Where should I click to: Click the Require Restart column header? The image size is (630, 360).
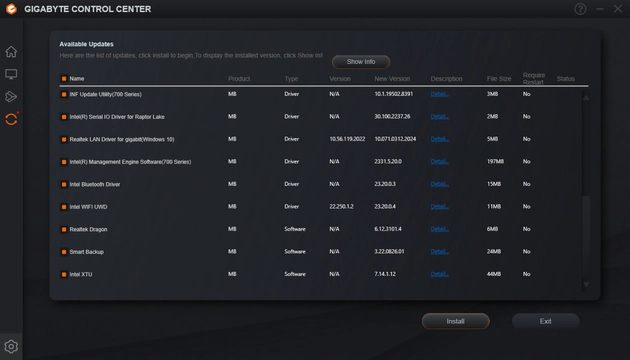534,79
